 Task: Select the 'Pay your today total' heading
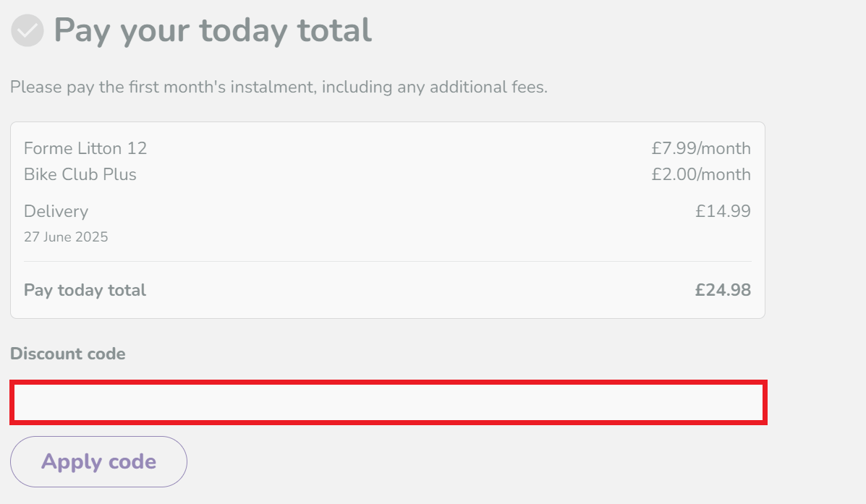coord(213,30)
